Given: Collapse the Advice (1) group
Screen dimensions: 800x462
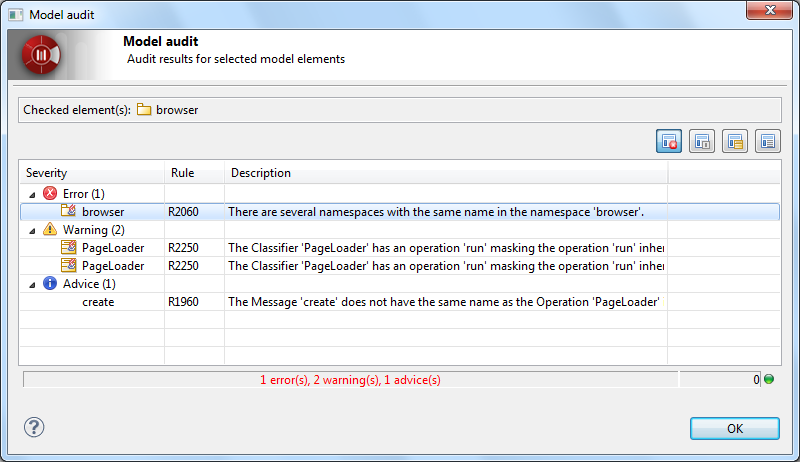Looking at the screenshot, I should point(31,284).
